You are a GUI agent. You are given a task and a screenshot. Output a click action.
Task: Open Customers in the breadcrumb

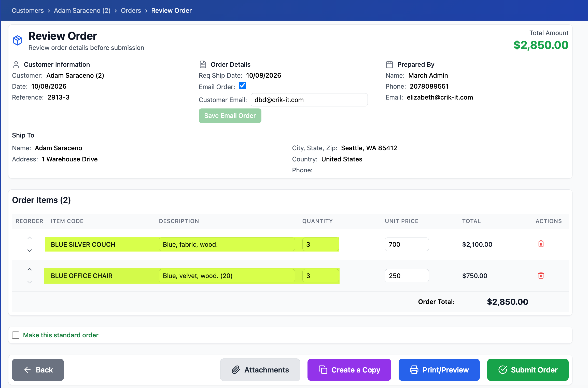pyautogui.click(x=28, y=10)
